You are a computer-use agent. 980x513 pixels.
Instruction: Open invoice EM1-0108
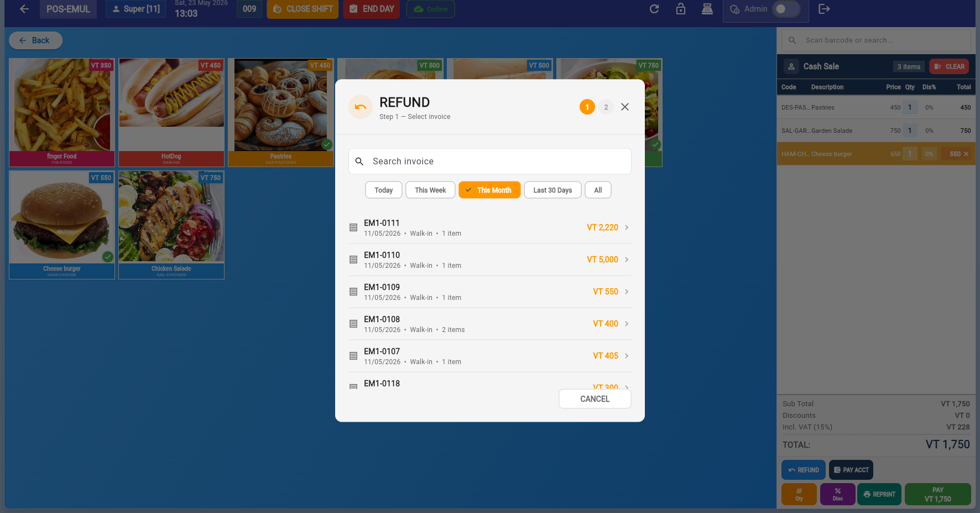click(490, 324)
